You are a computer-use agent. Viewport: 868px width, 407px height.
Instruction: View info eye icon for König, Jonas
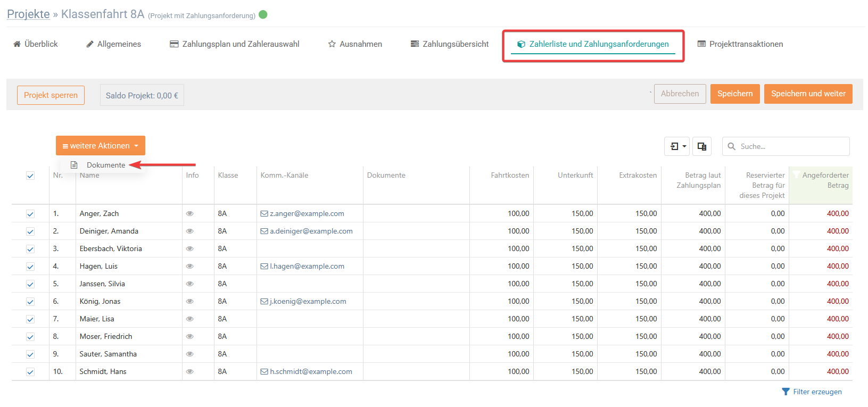(x=189, y=301)
